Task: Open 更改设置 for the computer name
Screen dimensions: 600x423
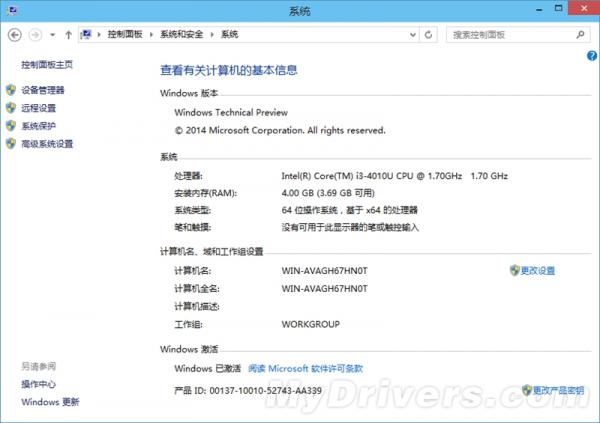Action: click(x=537, y=270)
